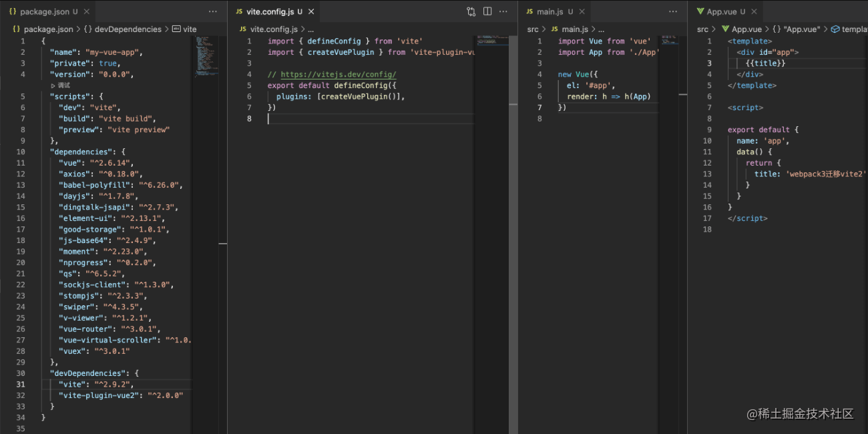Click "swiper": "^4.3.5" line
868x434 pixels.
(101, 307)
